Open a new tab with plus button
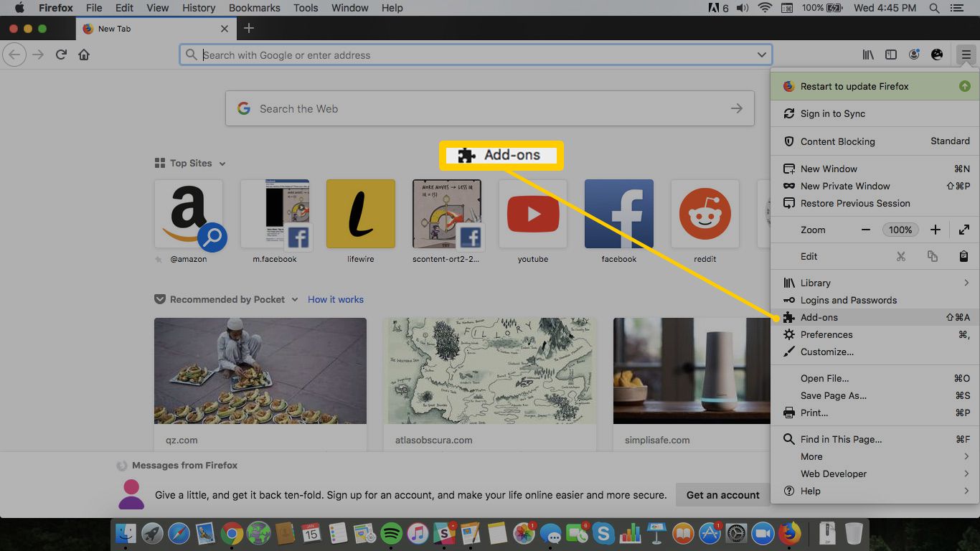 tap(249, 29)
